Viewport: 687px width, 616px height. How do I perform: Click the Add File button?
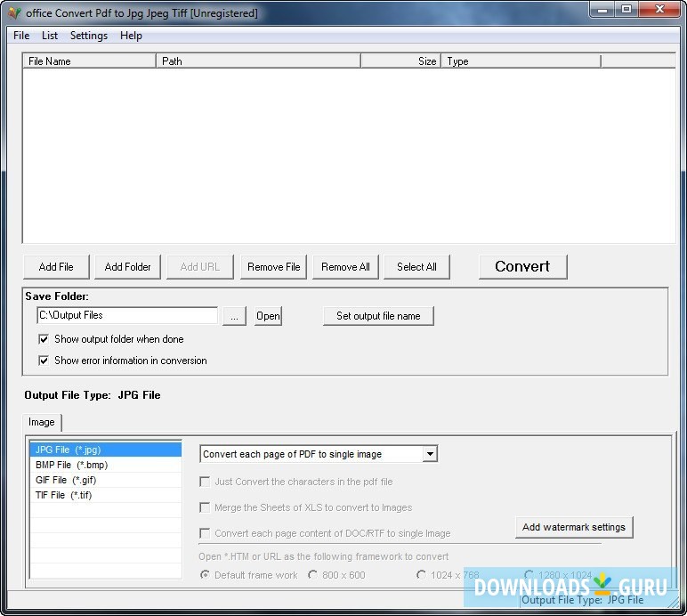click(x=56, y=267)
